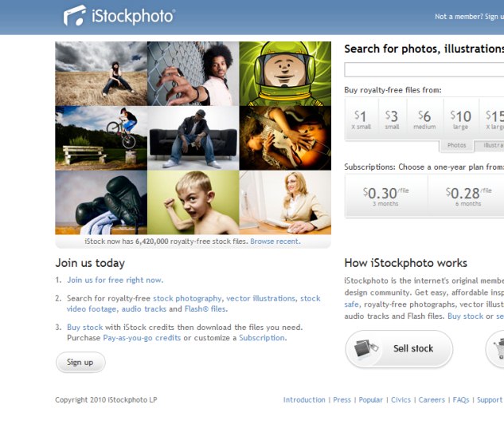504x424 pixels.
Task: Open the vector illustrations link
Action: (260, 299)
